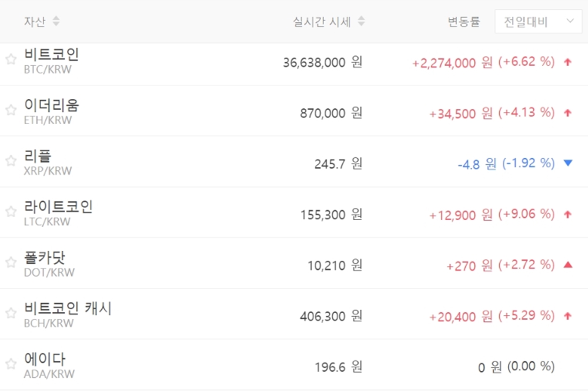The image size is (588, 392).
Task: Toggle favorite star for 이더리움
Action: point(11,110)
